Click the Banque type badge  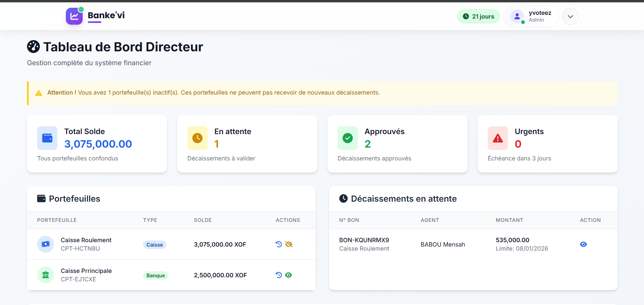coord(156,275)
